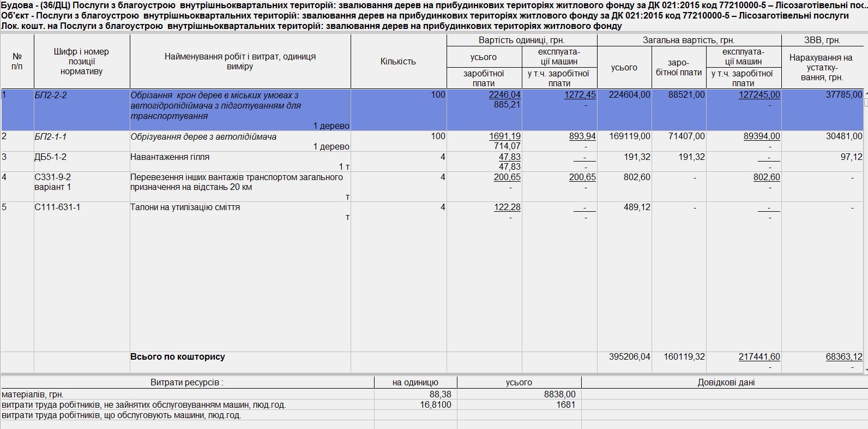Select the accrual grand total 68363,12

coord(844,357)
